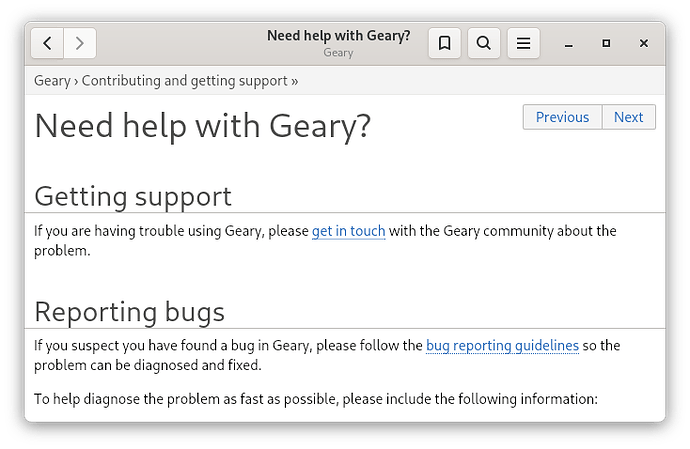This screenshot has width=690, height=449.
Task: Click the 'Need help with Geary?' page heading
Action: click(203, 126)
